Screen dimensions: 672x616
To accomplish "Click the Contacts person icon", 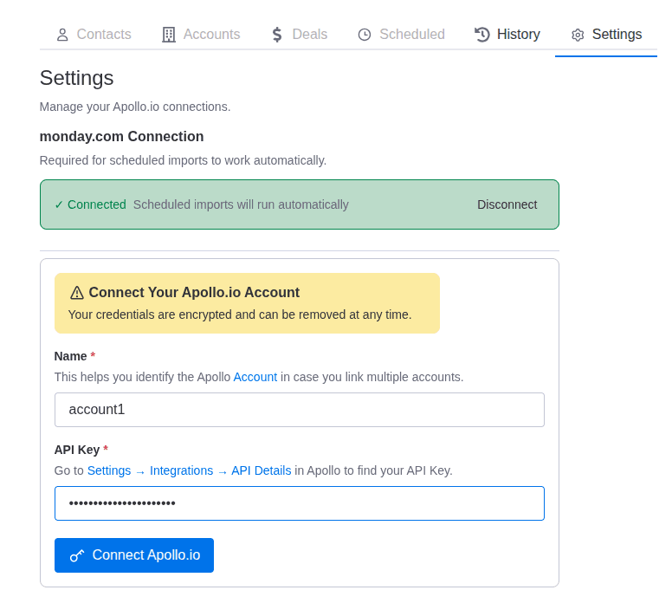I will 62,35.
